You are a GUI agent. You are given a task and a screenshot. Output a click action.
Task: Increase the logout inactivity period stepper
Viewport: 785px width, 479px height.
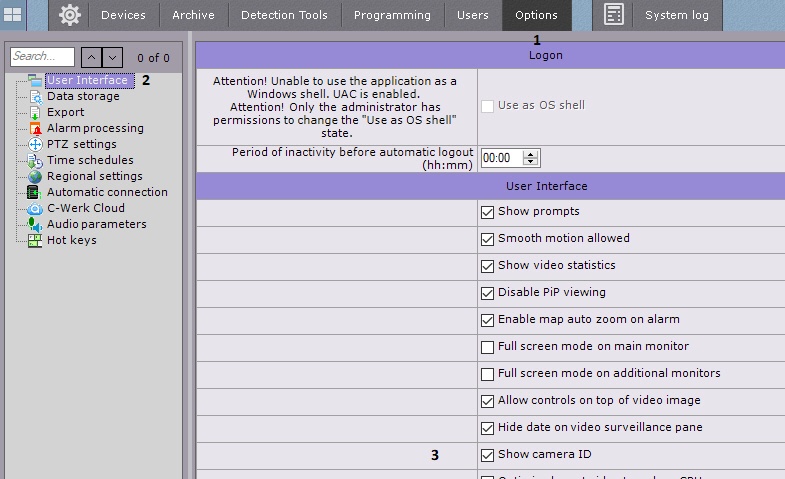click(x=530, y=154)
